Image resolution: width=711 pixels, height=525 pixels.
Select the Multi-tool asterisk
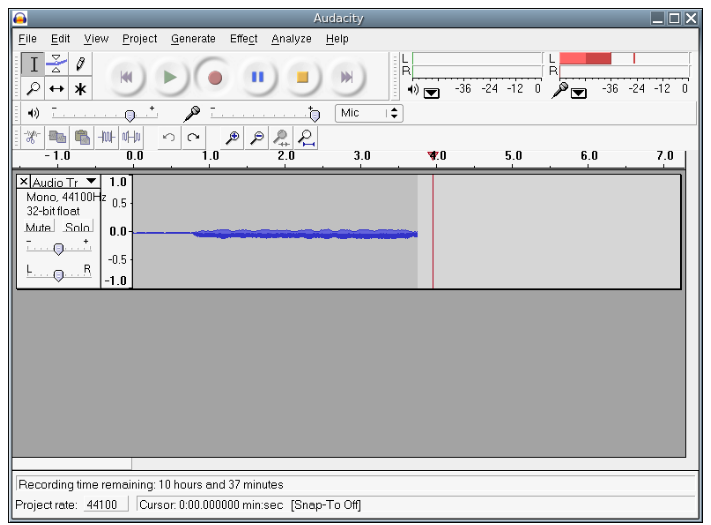[x=80, y=88]
